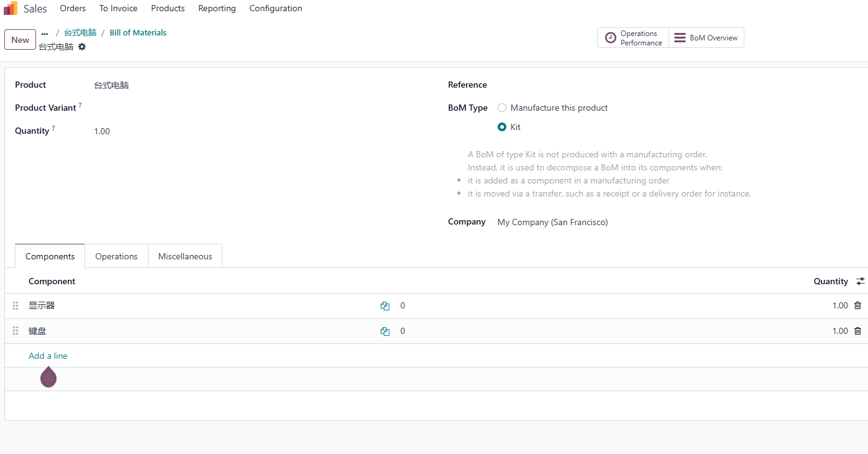The height and width of the screenshot is (454, 868).
Task: Grab the drag handle of 显示器 row
Action: pyautogui.click(x=16, y=306)
